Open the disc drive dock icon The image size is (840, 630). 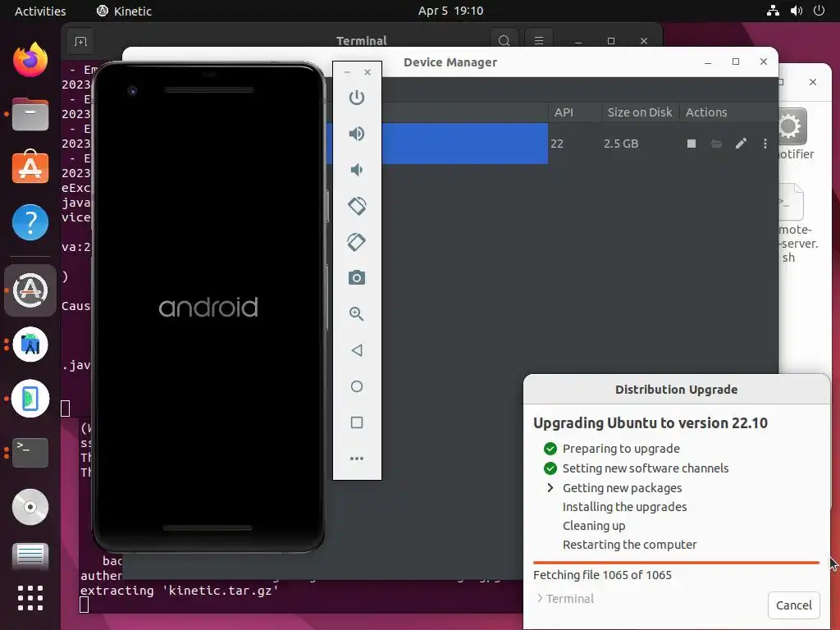click(30, 507)
